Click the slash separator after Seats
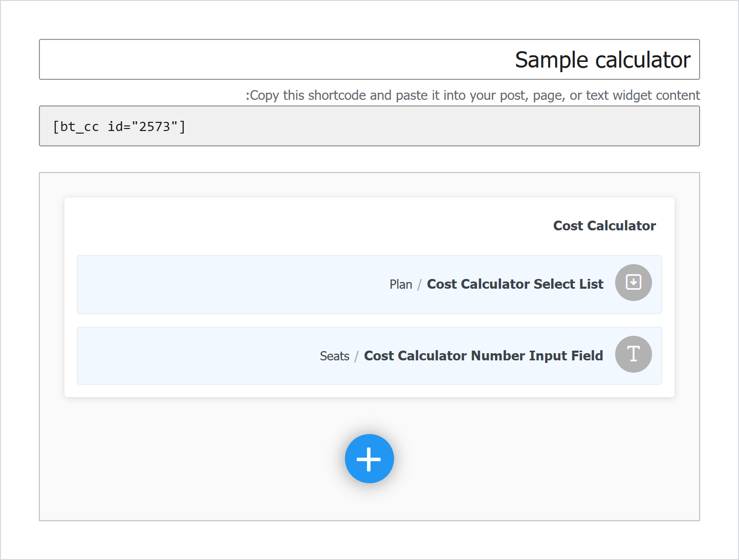This screenshot has width=739, height=560. tap(357, 356)
